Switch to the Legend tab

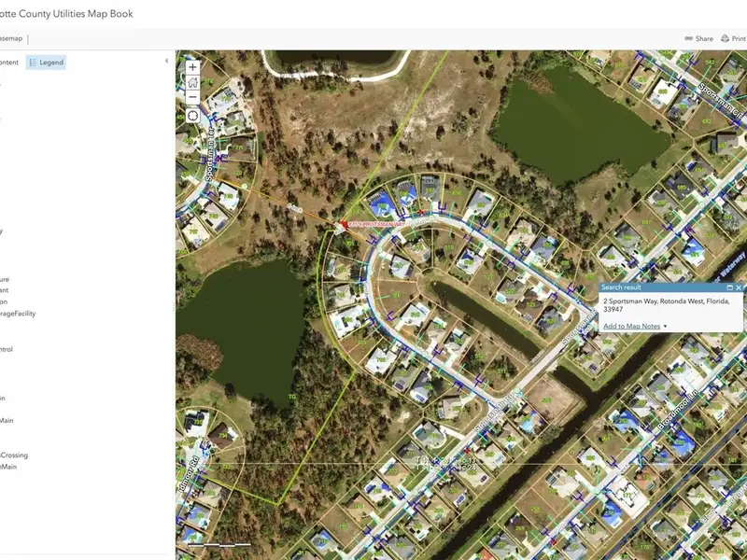pos(46,63)
